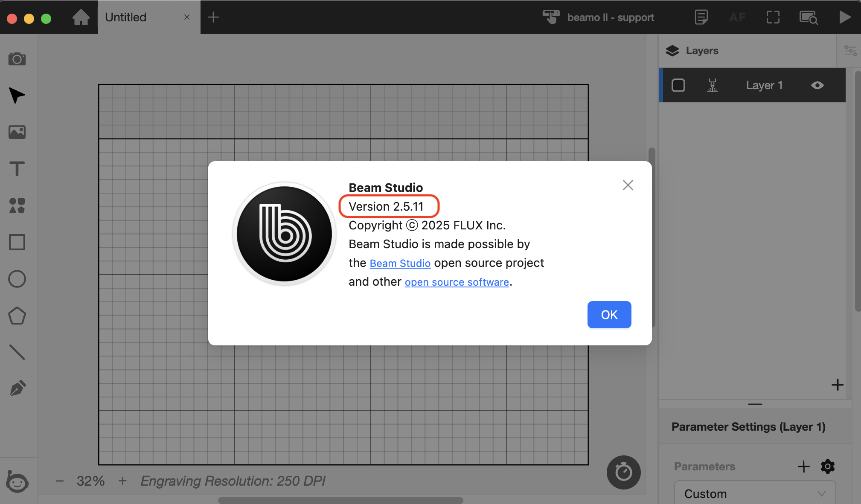Click the laser module icon on Layer 1
861x504 pixels.
712,85
